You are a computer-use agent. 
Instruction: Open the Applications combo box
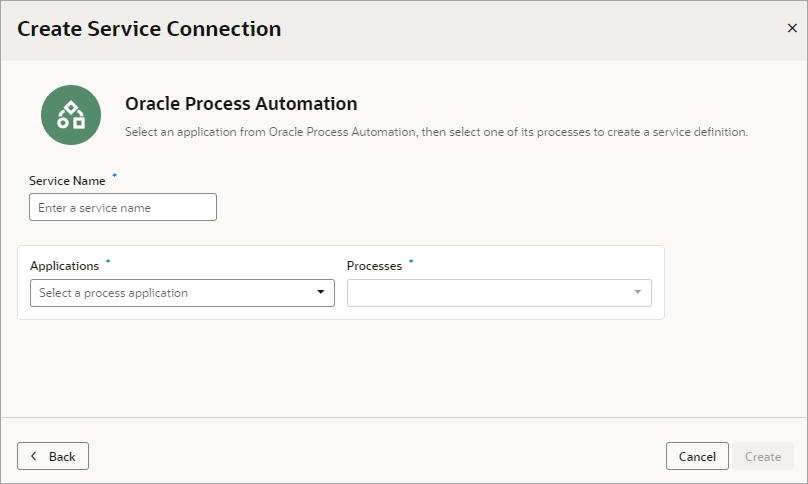170,293
